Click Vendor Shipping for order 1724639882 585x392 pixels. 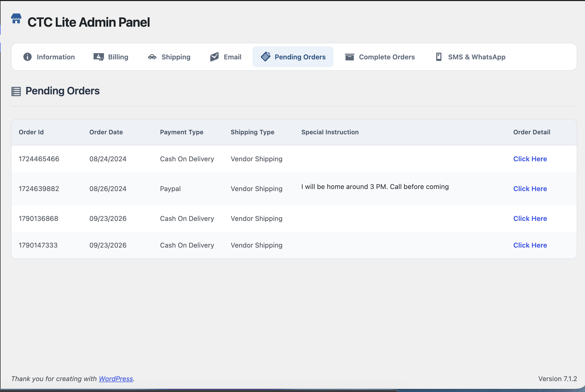pos(256,189)
